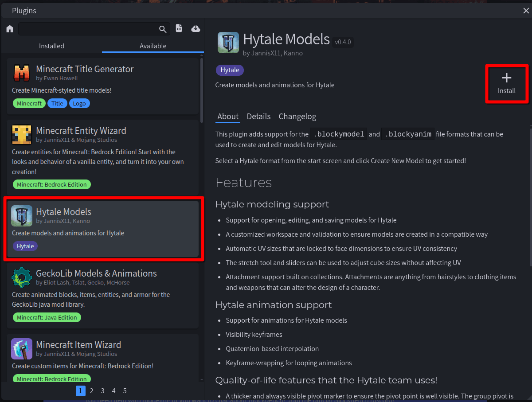Click the Hytale tag under the plugin title
This screenshot has width=532, height=402.
[229, 70]
